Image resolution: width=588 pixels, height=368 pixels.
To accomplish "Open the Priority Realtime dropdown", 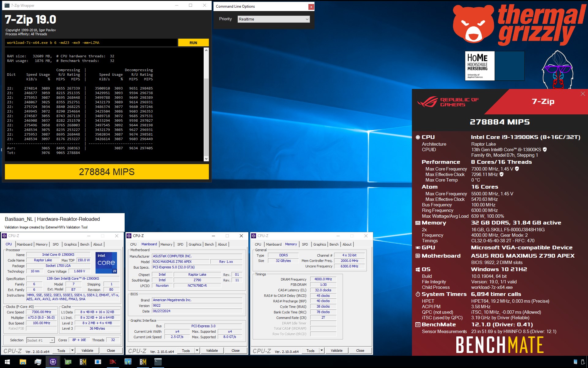I will pos(274,19).
